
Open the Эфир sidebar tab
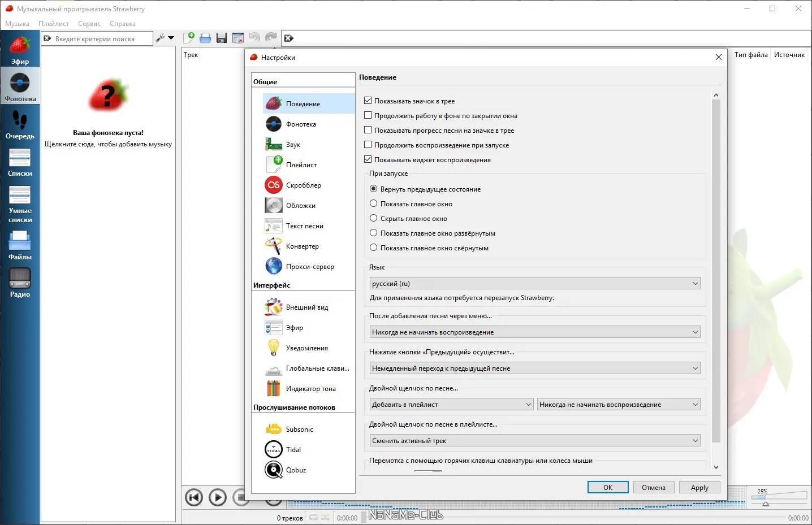click(20, 49)
